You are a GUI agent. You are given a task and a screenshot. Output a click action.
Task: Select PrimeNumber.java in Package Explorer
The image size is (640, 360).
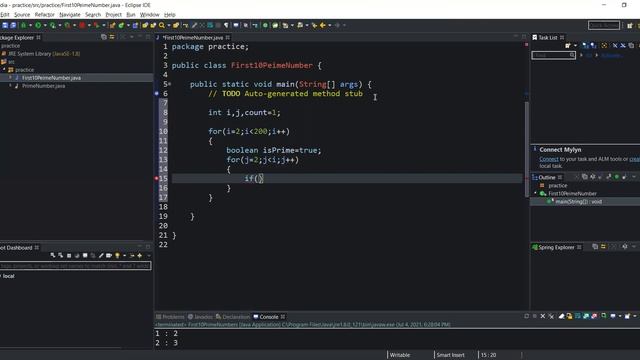[x=43, y=86]
